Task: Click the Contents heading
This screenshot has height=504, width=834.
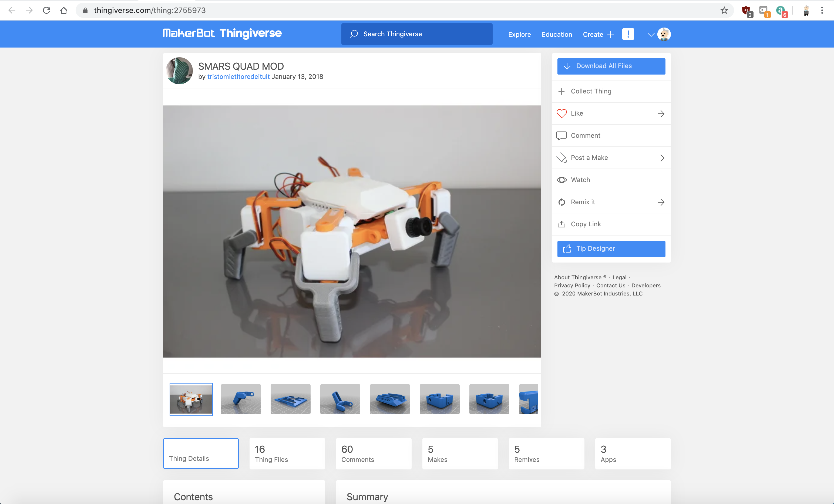Action: click(x=193, y=496)
